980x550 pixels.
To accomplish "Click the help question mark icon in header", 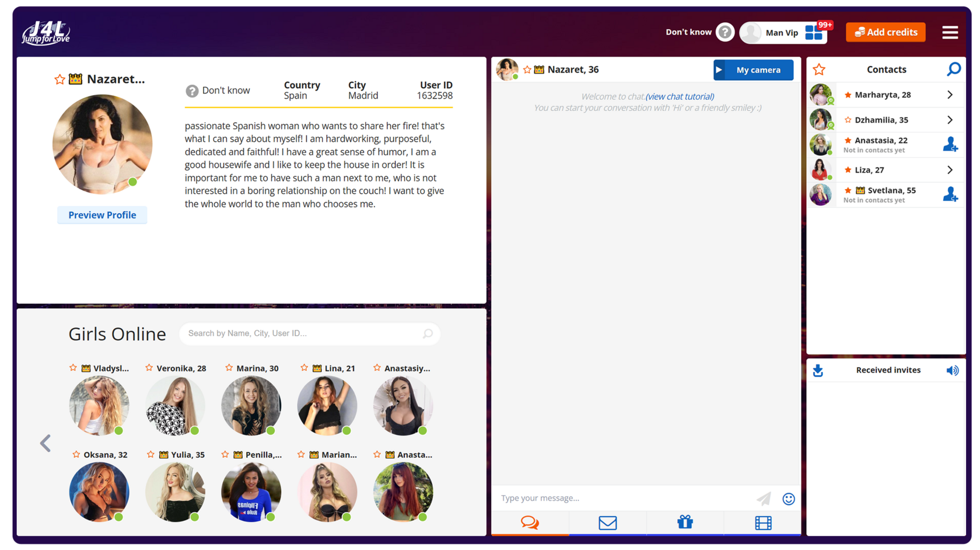I will tap(725, 32).
